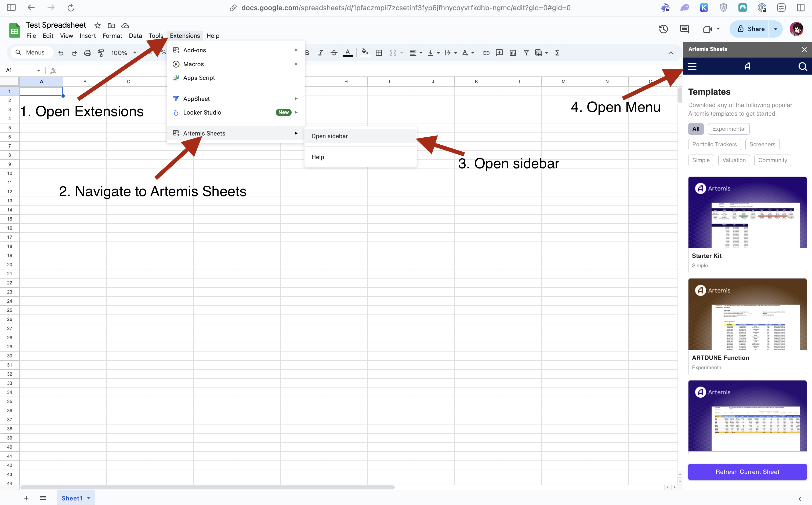Open the Share options dropdown arrow
The height and width of the screenshot is (505, 812).
point(775,29)
